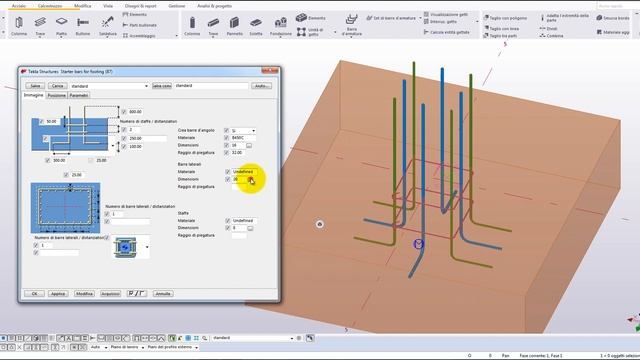Click the Acquisisci button
Image resolution: width=640 pixels, height=360 pixels.
pyautogui.click(x=110, y=293)
